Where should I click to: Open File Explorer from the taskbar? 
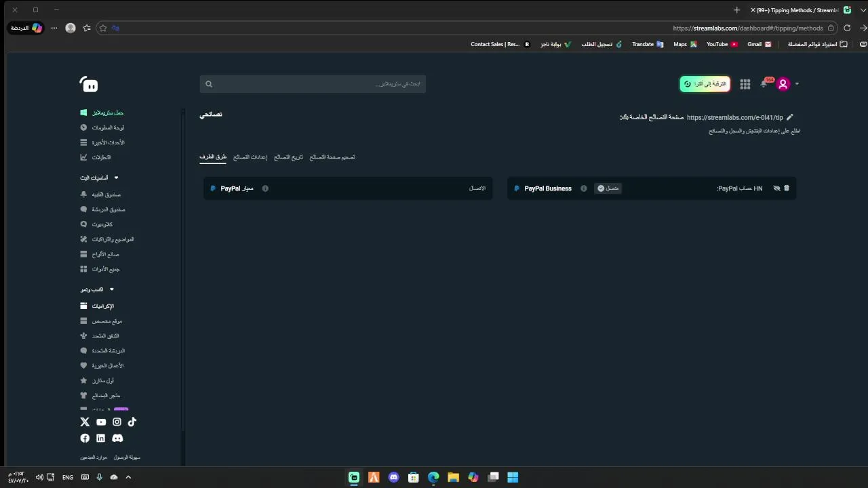453,477
